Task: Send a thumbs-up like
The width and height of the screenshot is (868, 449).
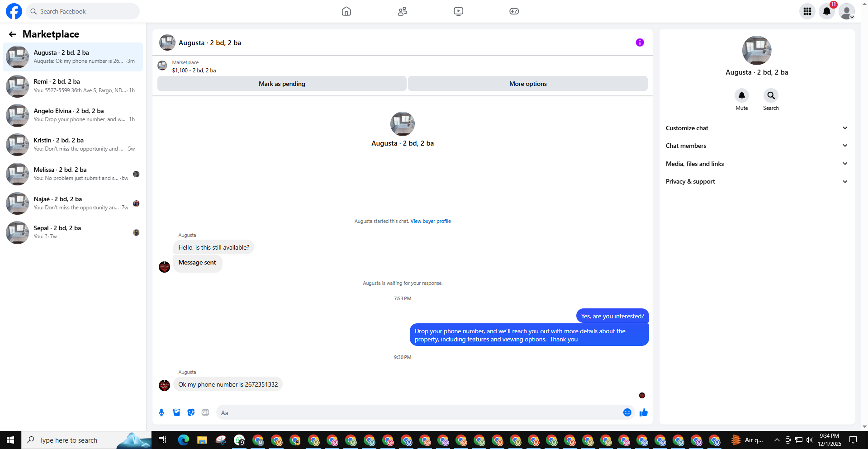Action: 644,412
